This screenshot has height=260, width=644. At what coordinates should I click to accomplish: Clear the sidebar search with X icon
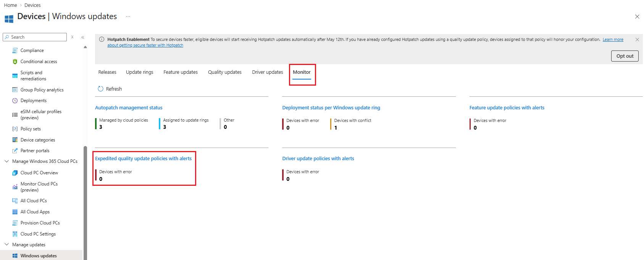tap(72, 37)
